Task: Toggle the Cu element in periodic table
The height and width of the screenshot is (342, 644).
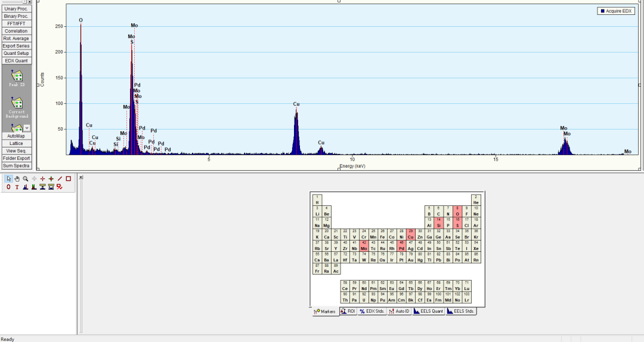Action: (410, 235)
